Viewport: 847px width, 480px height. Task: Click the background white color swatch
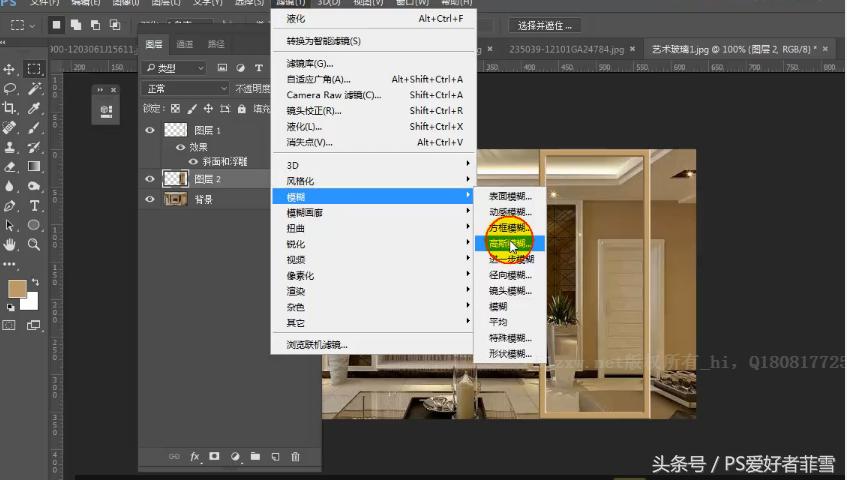pos(31,303)
